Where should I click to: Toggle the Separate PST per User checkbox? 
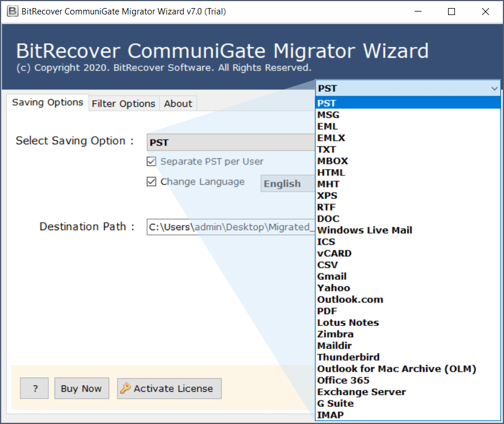tap(152, 161)
